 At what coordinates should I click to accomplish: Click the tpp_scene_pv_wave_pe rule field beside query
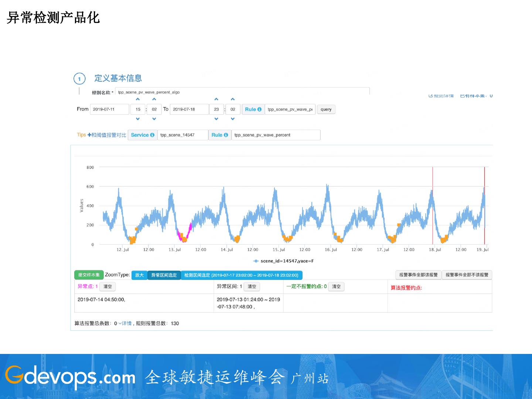(x=290, y=109)
